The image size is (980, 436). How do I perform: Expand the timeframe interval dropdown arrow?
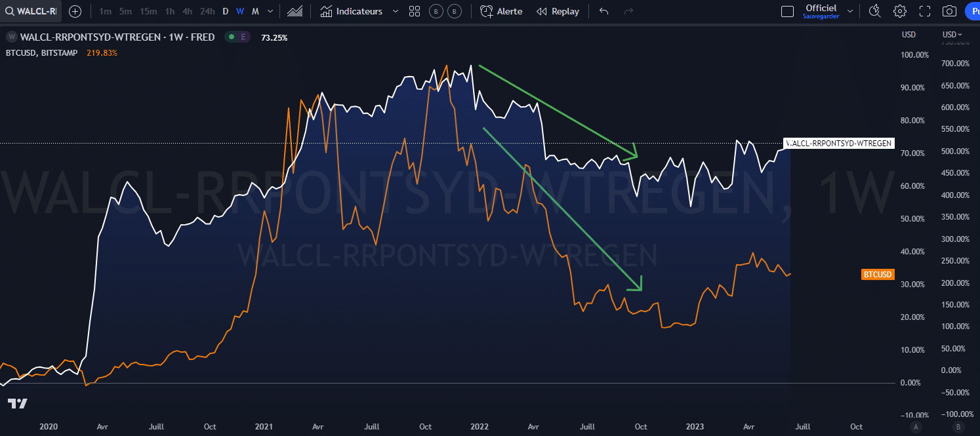(x=270, y=11)
